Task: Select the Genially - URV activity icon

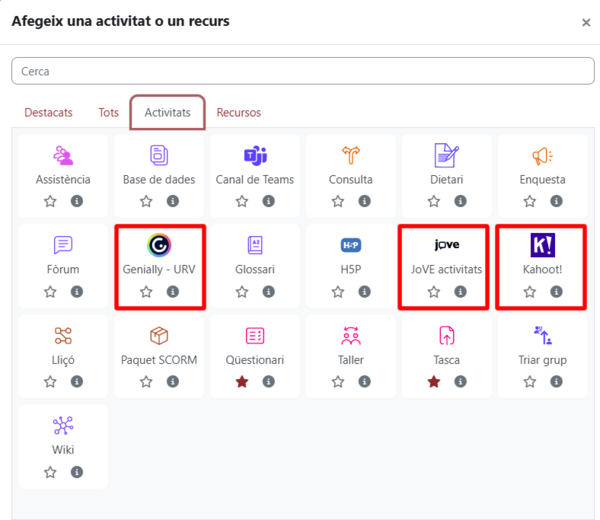Action: 159,245
